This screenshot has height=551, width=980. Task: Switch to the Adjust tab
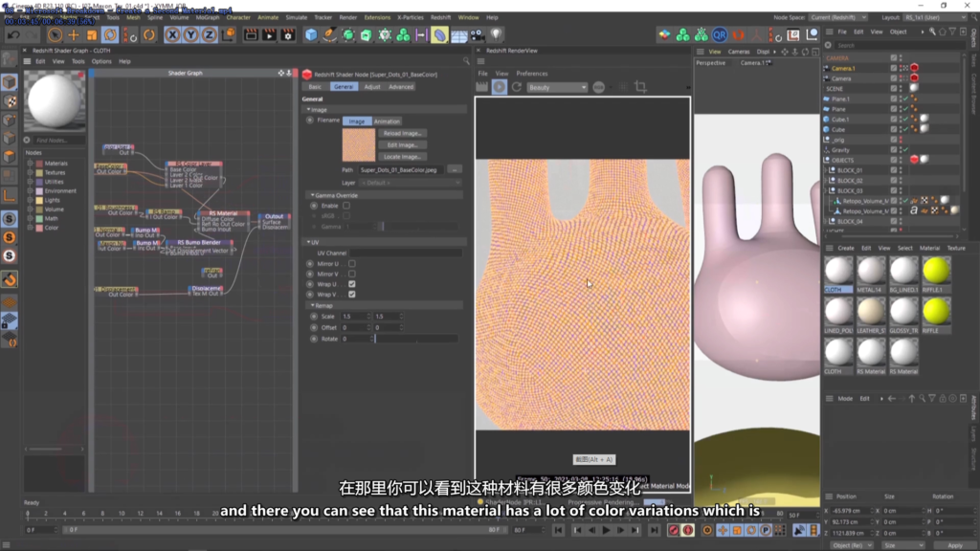372,87
